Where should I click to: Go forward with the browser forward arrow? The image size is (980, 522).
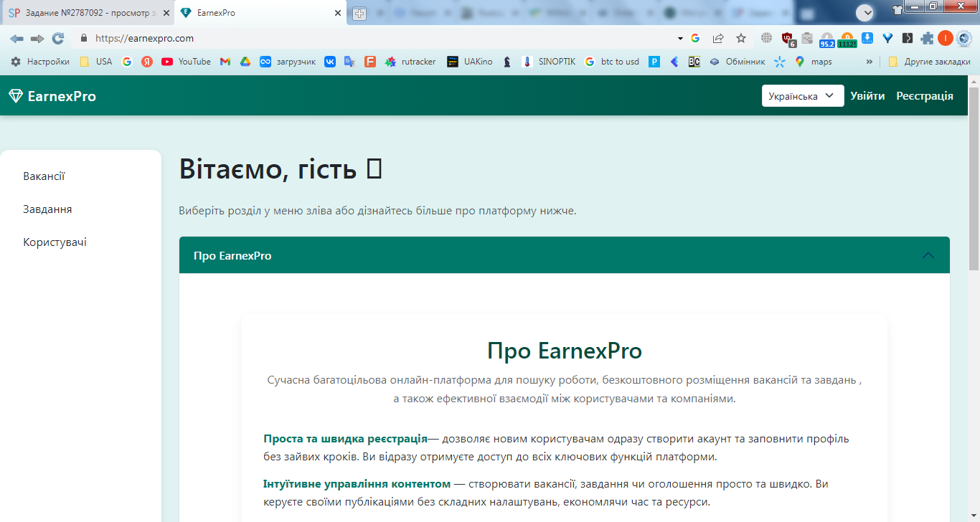tap(37, 39)
